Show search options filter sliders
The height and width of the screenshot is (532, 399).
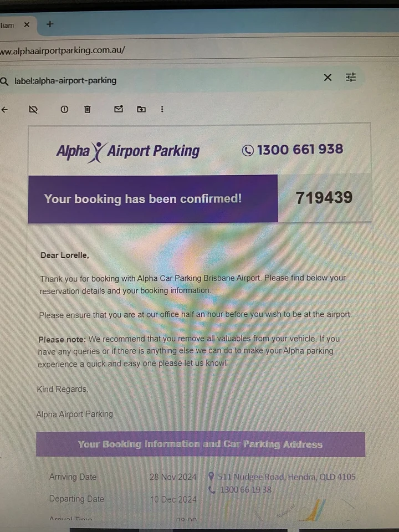(x=351, y=78)
